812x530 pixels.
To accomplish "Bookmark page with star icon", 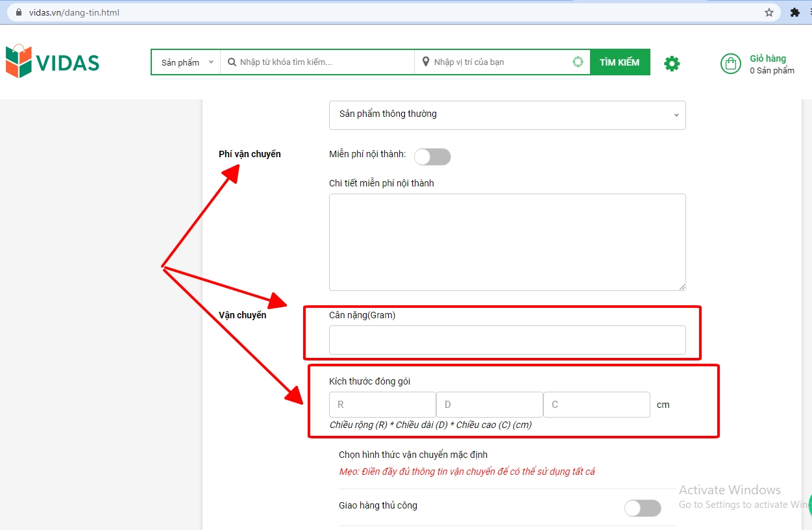I will point(769,12).
